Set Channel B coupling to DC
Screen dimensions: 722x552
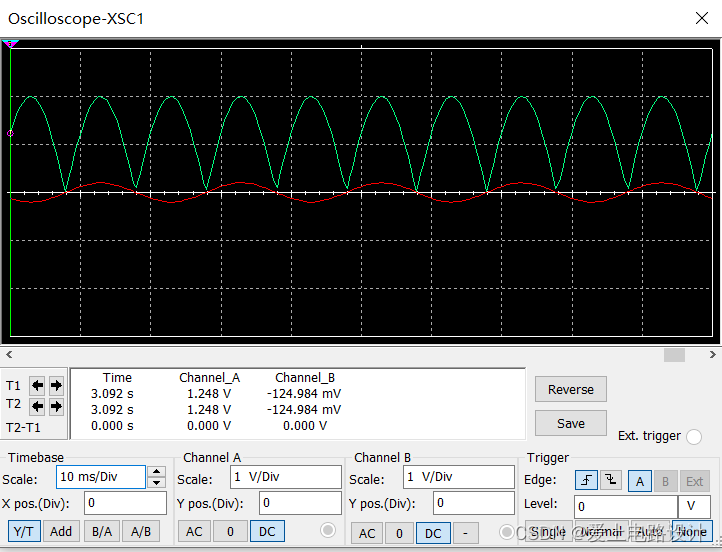(x=433, y=533)
